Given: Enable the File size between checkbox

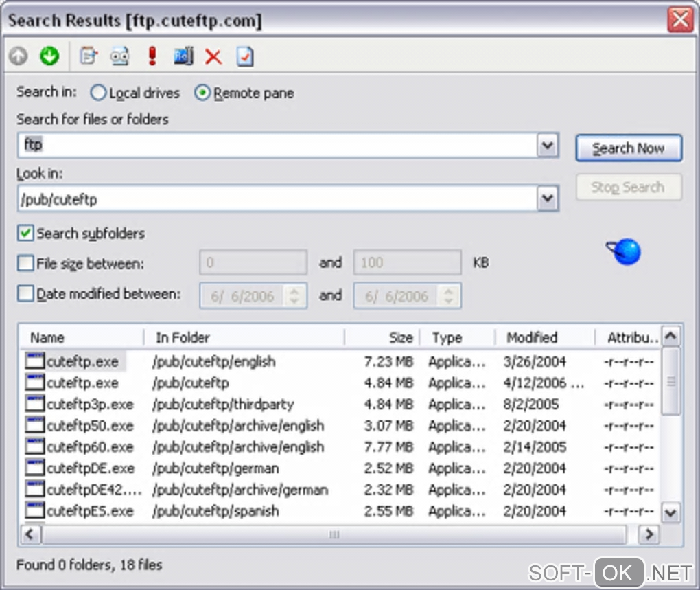Looking at the screenshot, I should tap(25, 263).
